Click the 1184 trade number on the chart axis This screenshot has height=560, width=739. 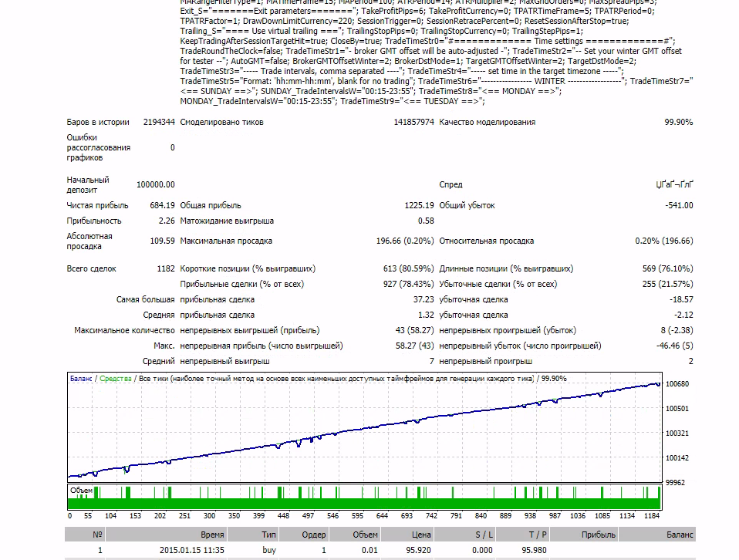click(x=652, y=516)
